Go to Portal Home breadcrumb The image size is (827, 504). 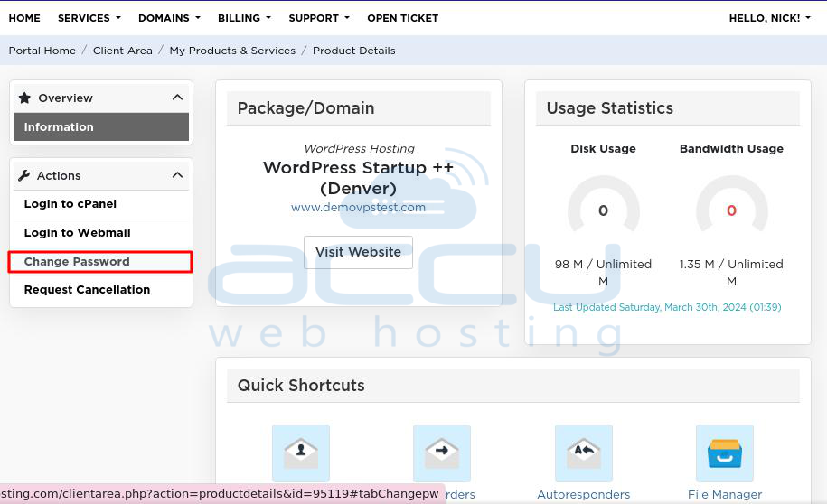pyautogui.click(x=42, y=51)
